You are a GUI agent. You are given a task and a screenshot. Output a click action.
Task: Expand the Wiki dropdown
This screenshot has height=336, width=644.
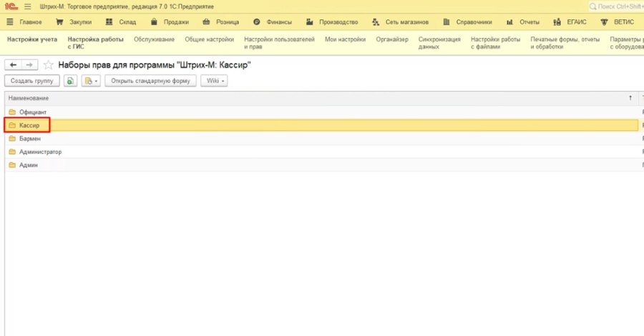click(214, 81)
